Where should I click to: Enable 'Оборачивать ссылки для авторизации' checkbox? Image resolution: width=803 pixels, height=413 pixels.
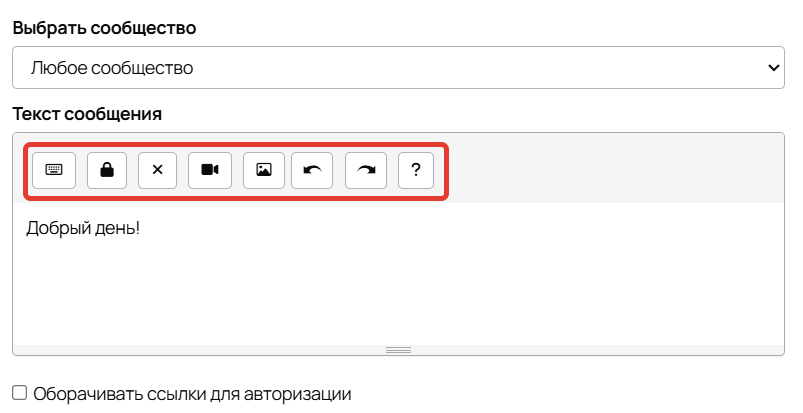point(19,393)
